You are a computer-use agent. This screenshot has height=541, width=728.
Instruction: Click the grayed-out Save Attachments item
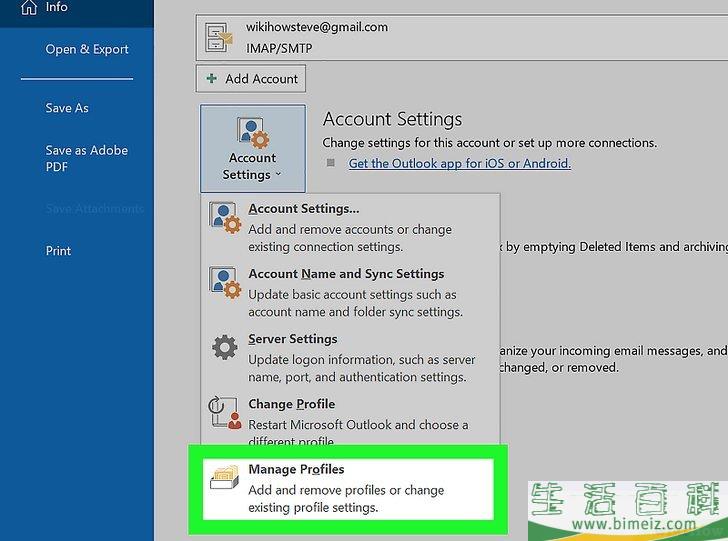95,209
